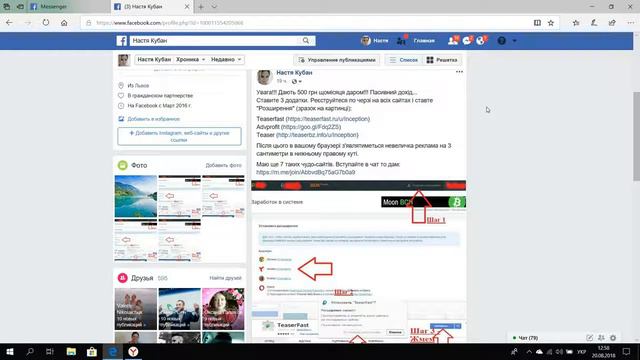Go to Главная home link
This screenshot has height=360, width=640.
pos(424,41)
